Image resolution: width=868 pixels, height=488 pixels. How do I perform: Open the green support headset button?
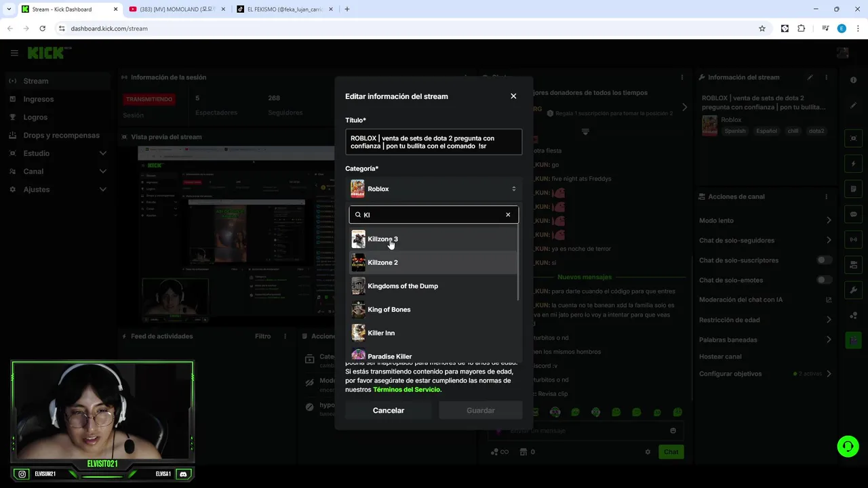pyautogui.click(x=848, y=446)
